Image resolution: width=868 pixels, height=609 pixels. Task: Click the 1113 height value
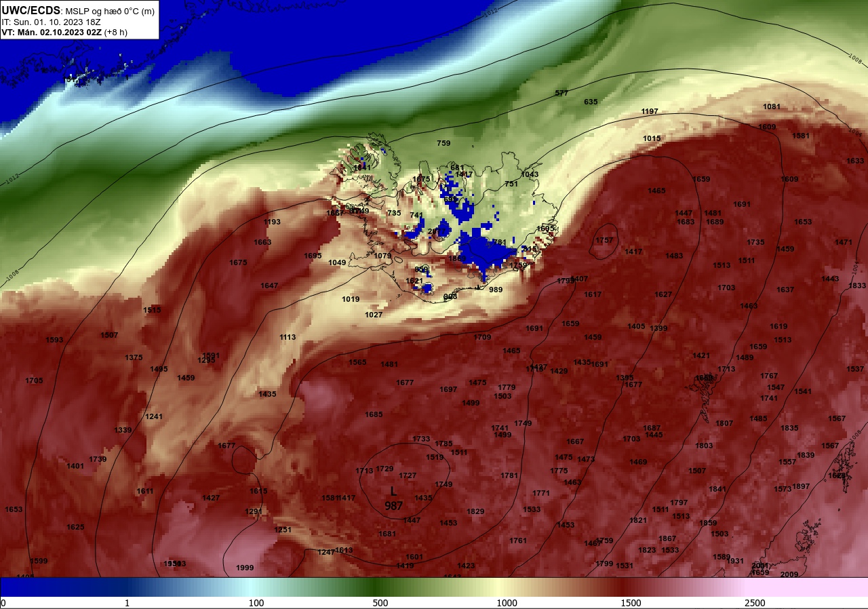pyautogui.click(x=288, y=337)
